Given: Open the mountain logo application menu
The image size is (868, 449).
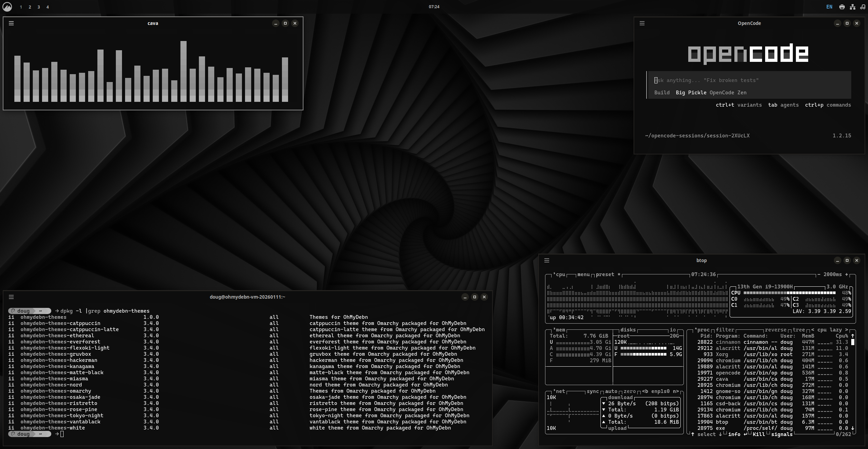Looking at the screenshot, I should coord(7,6).
